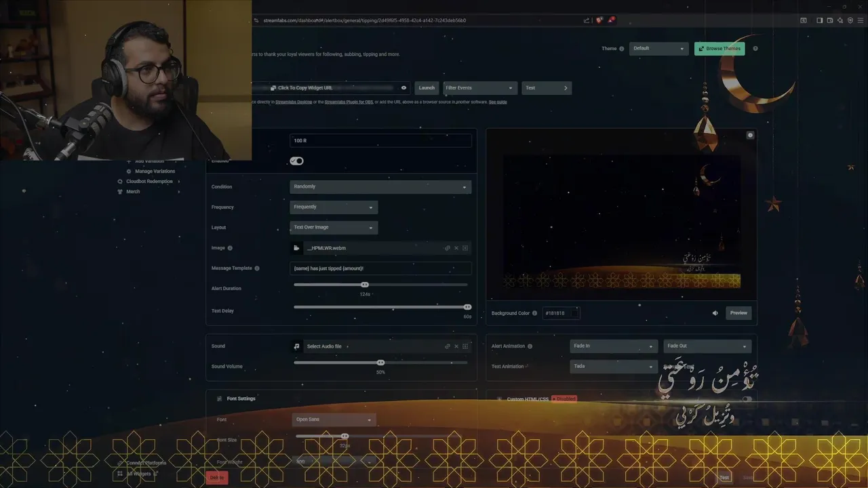Click the Delete button
This screenshot has height=488, width=868.
[217, 478]
